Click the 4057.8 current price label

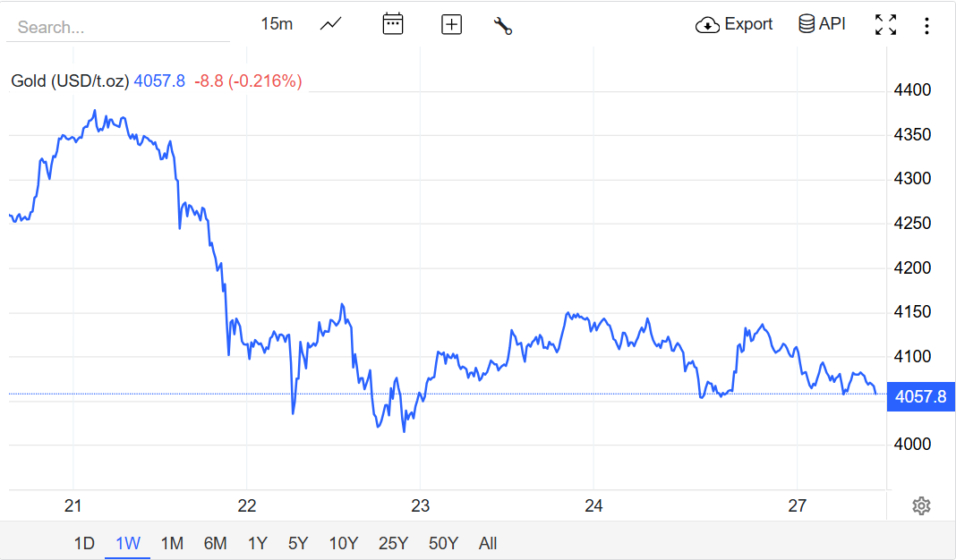coord(920,396)
